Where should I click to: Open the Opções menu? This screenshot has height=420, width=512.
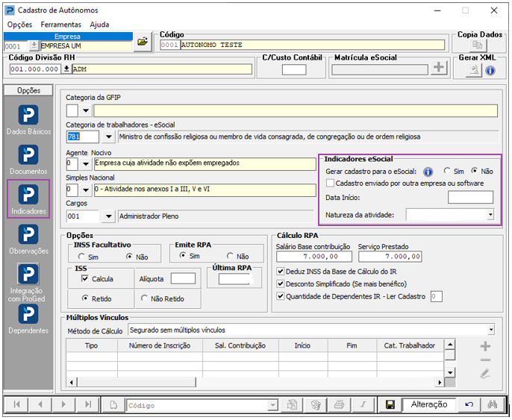click(x=19, y=25)
